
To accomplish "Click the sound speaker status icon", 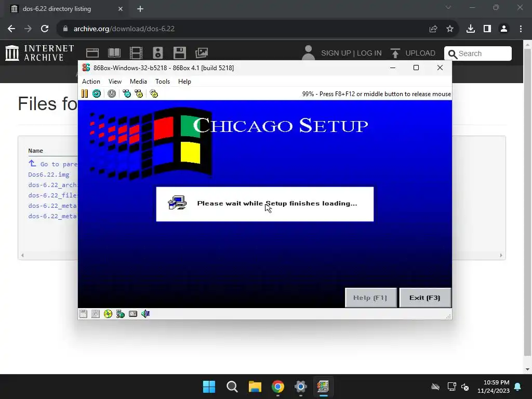I will (x=145, y=314).
